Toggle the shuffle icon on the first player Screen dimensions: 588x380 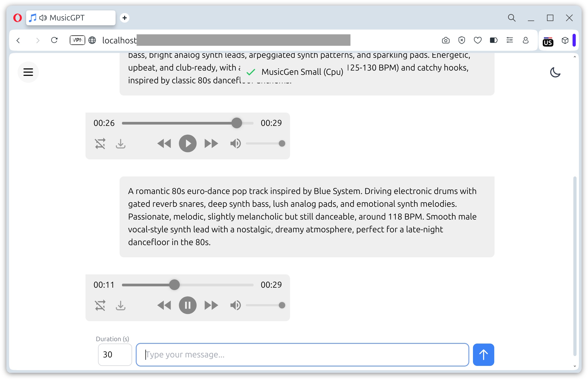(x=100, y=144)
